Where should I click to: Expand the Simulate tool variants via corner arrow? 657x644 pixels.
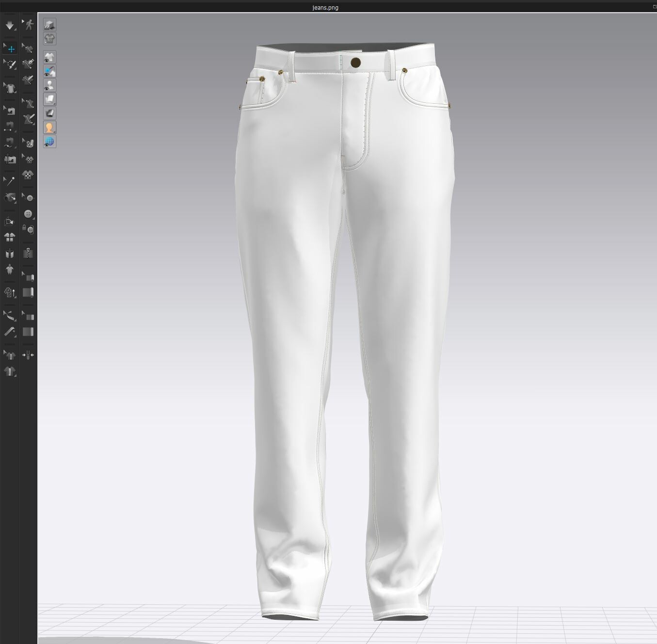point(15,29)
